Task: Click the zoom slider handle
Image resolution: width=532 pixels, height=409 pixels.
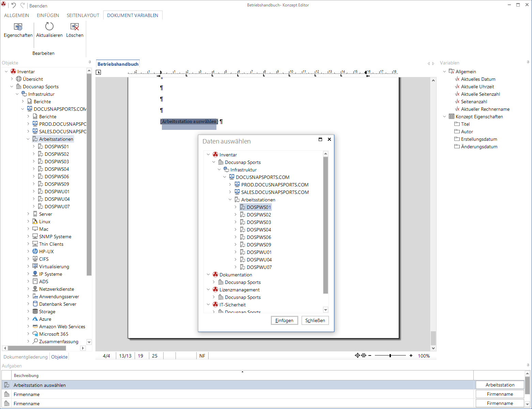Action: [x=390, y=355]
